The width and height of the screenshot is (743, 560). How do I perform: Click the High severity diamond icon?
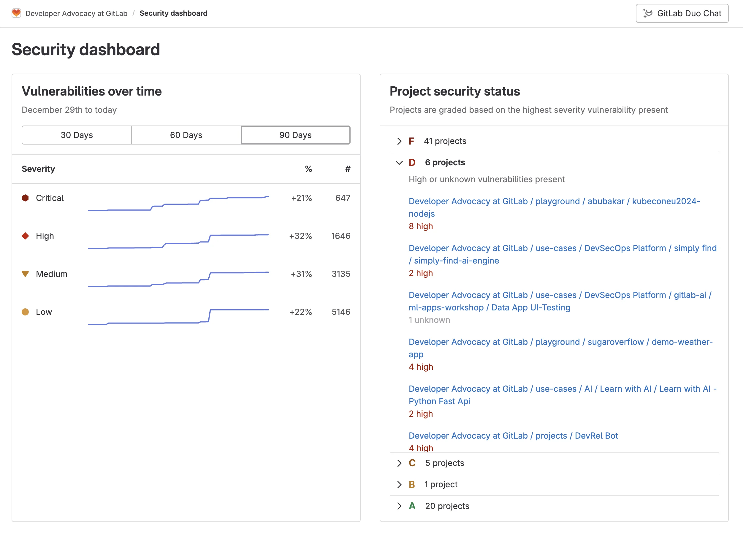(x=25, y=236)
